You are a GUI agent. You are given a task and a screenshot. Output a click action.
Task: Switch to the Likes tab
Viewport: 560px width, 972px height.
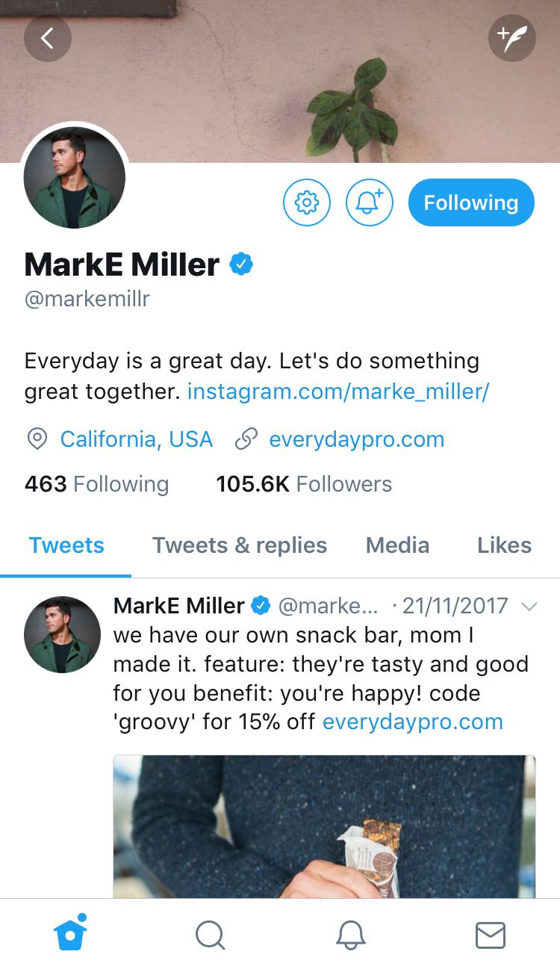click(x=504, y=545)
